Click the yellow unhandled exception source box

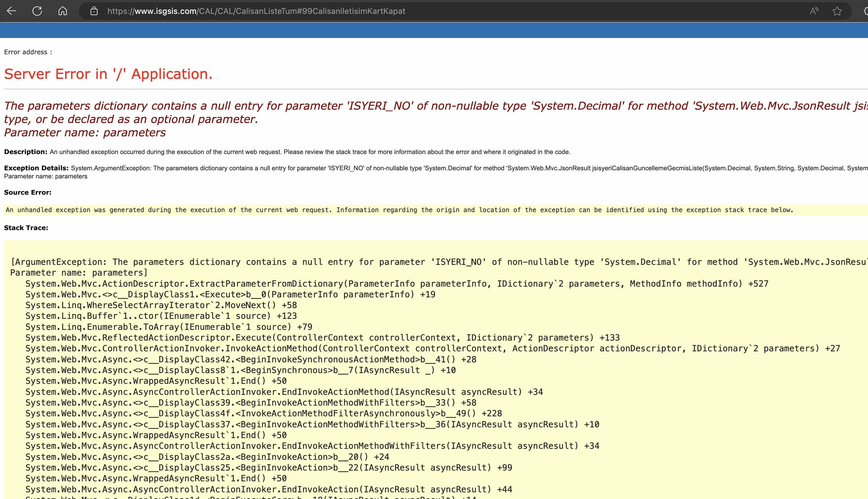(x=399, y=210)
